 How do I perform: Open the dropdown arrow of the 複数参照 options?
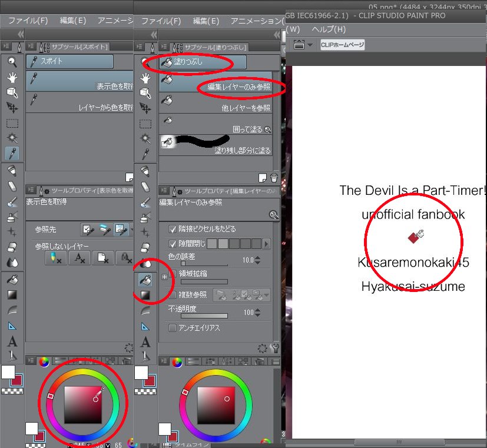click(x=267, y=294)
